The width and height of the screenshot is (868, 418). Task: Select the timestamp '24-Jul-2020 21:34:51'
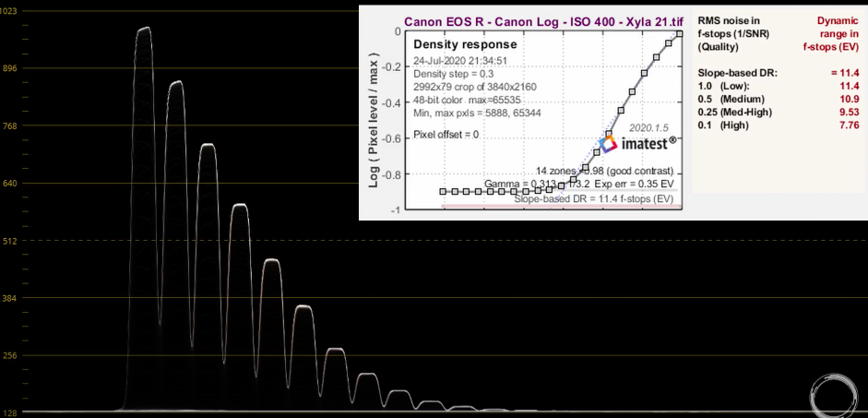(460, 60)
